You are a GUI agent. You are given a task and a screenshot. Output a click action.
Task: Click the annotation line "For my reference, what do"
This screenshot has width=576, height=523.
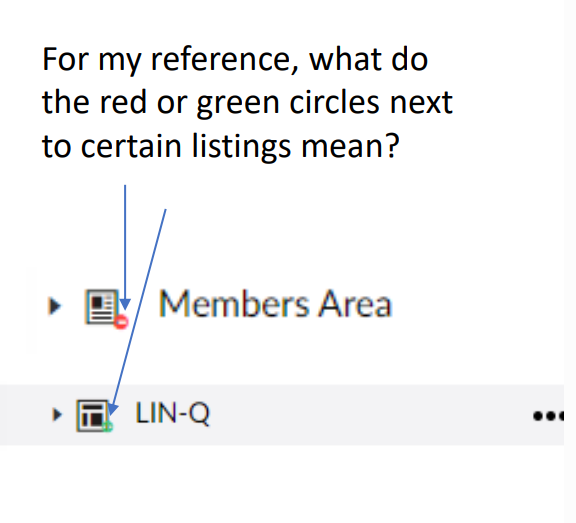235,59
